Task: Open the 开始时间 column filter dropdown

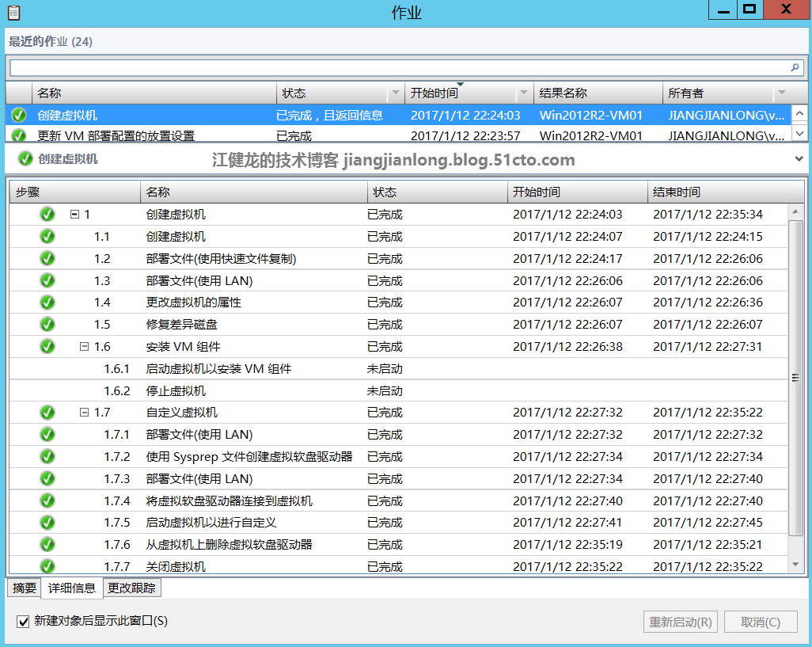Action: pos(524,93)
